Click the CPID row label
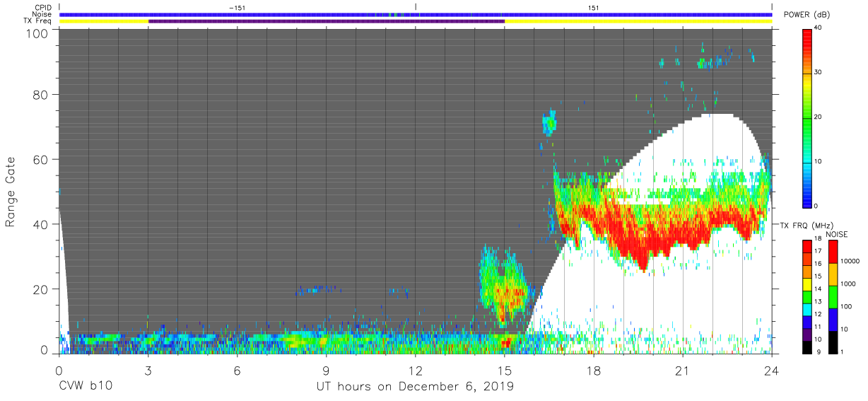The image size is (868, 401). point(43,8)
